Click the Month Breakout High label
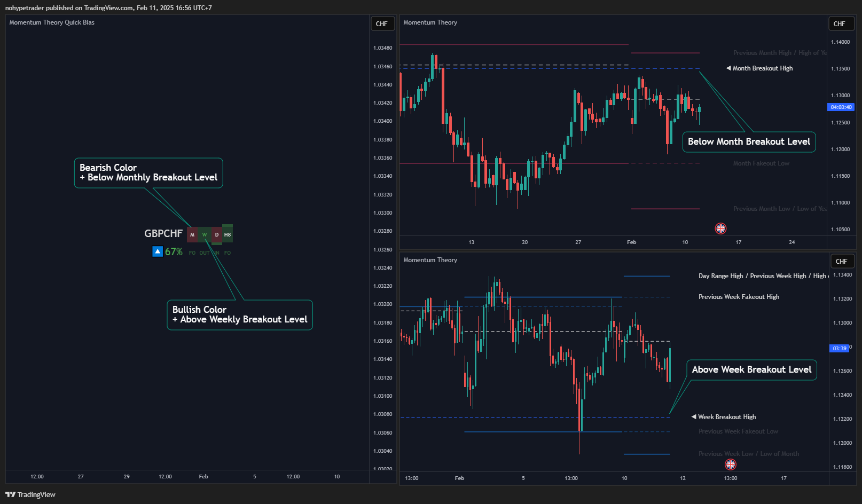The height and width of the screenshot is (504, 862). [763, 68]
